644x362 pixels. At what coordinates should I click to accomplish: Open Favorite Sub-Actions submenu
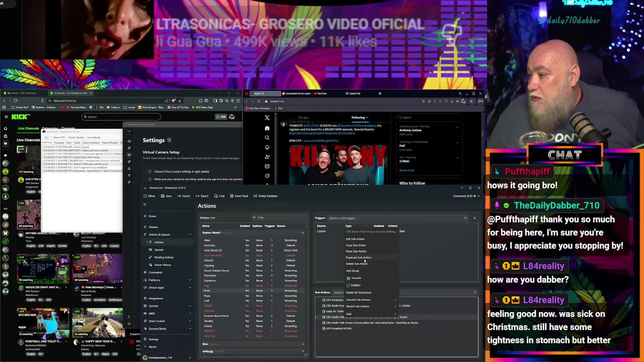click(x=370, y=300)
